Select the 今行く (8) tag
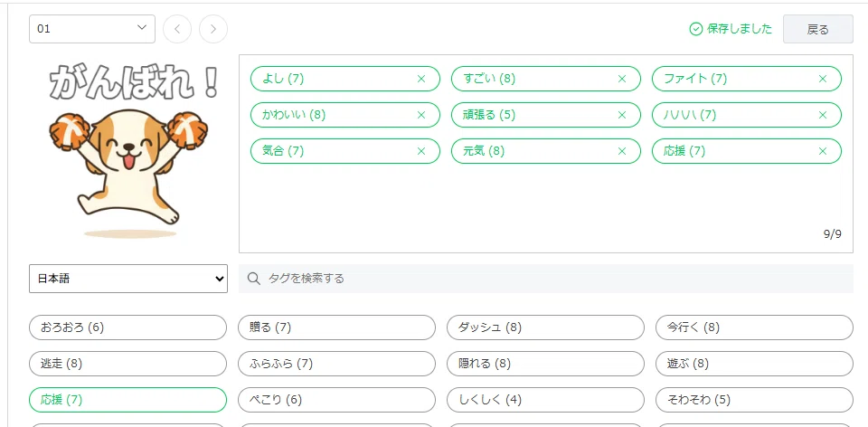This screenshot has width=868, height=427. 754,327
